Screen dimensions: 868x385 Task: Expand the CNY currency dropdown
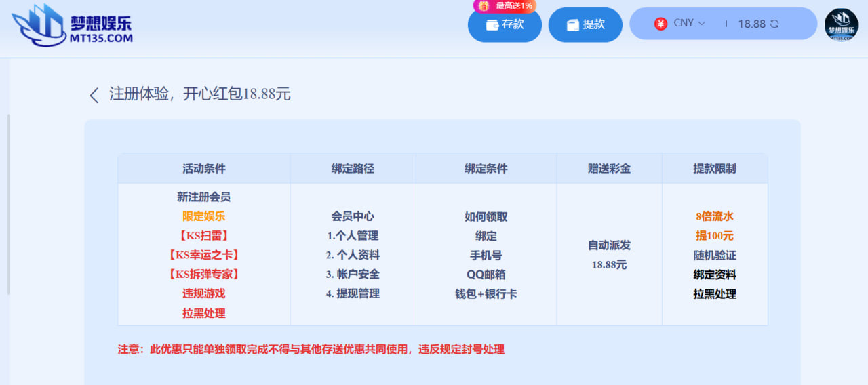pos(701,23)
